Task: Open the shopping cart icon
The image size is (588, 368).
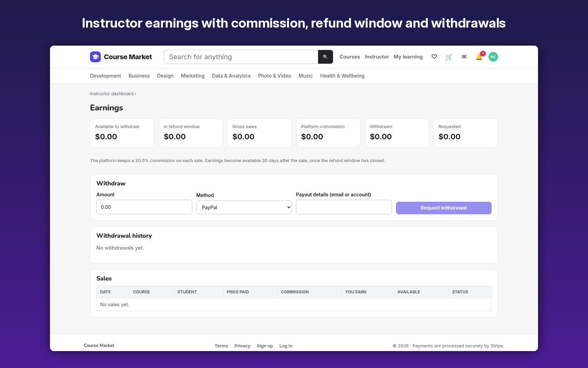Action: point(449,57)
